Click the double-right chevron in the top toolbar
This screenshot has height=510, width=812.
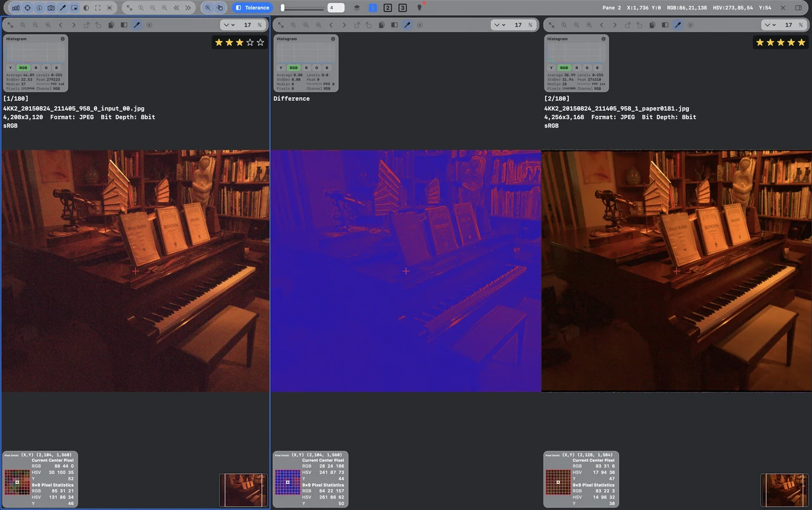tap(188, 8)
